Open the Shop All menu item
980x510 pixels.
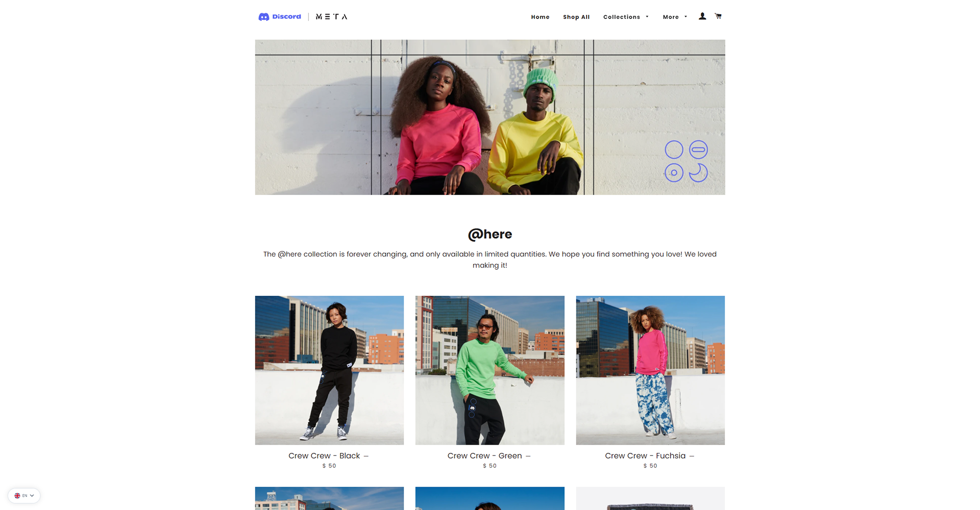coord(576,17)
